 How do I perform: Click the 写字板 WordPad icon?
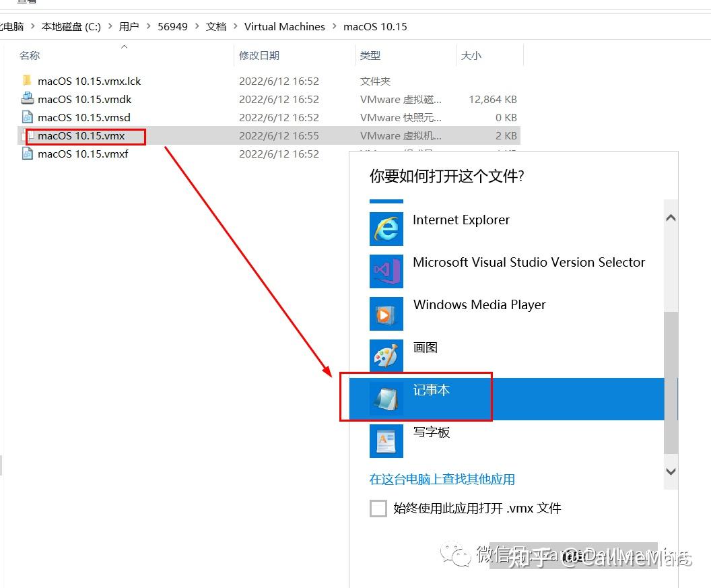point(386,441)
